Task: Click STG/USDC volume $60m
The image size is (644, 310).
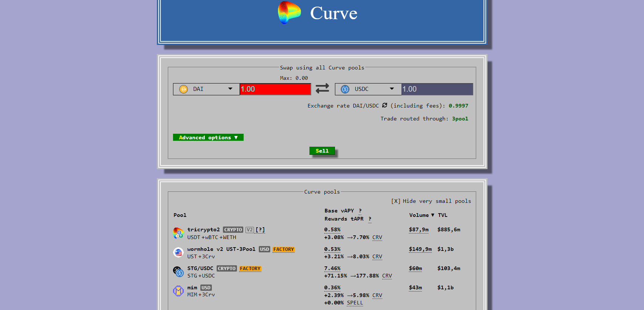Action: pos(416,268)
